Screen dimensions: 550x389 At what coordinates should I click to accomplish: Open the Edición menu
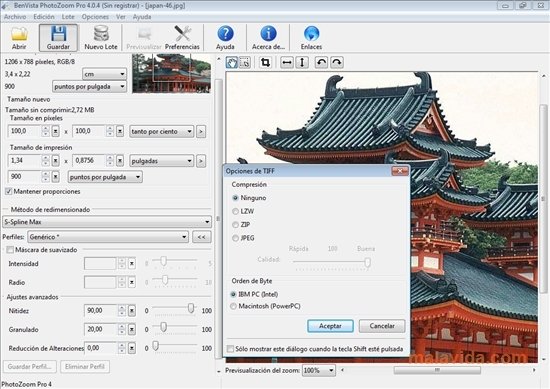coord(44,17)
